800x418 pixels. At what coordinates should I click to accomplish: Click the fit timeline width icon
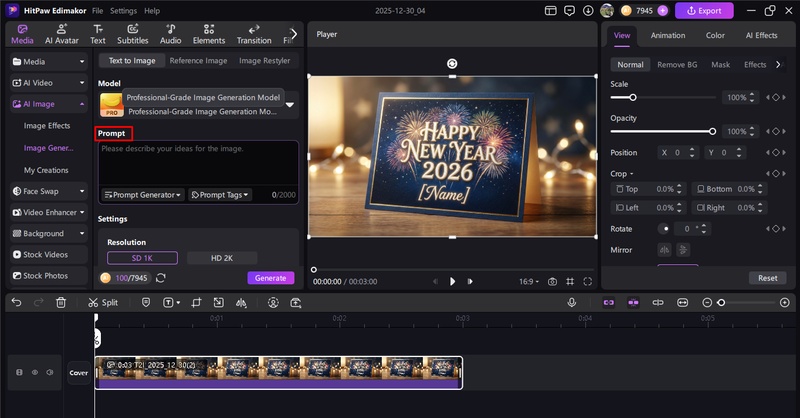pos(682,303)
